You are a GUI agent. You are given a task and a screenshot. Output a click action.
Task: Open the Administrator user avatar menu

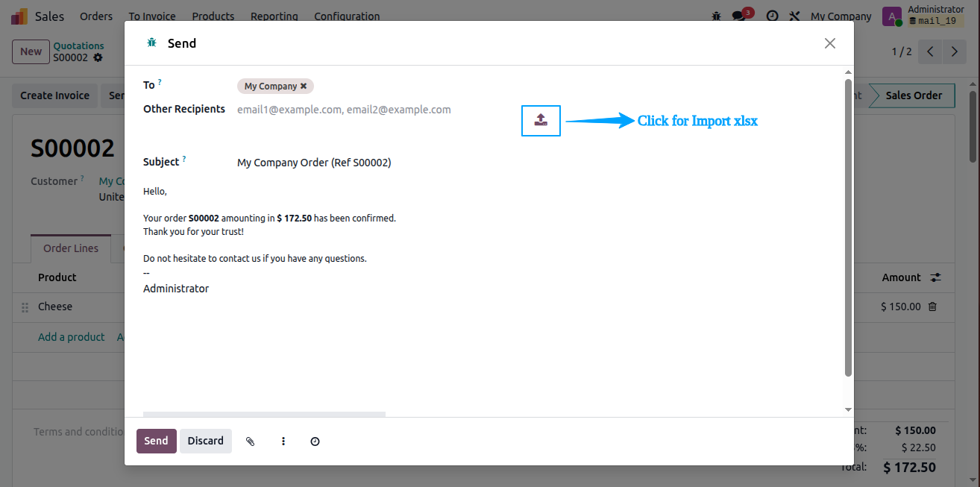[892, 16]
